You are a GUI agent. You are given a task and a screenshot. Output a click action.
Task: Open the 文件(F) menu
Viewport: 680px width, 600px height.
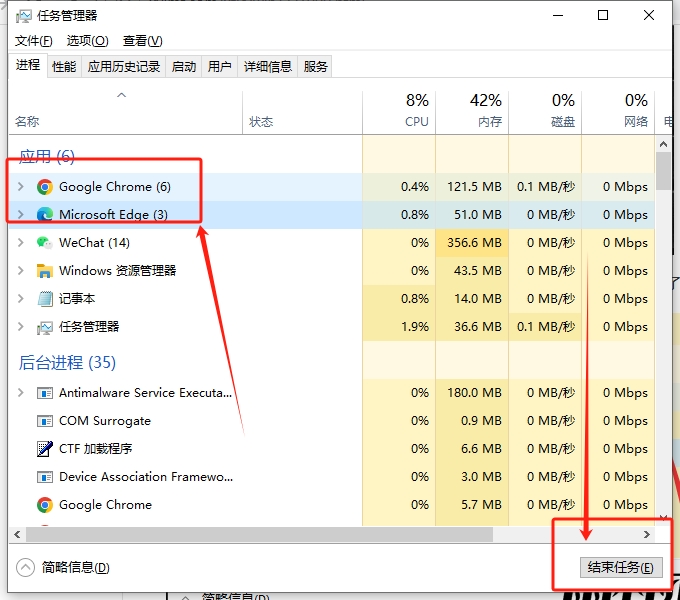[34, 40]
